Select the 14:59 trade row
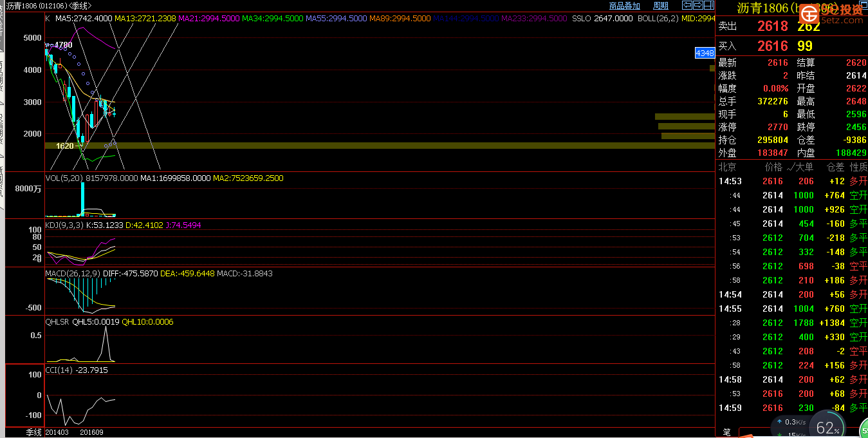The image size is (868, 438). (x=792, y=408)
